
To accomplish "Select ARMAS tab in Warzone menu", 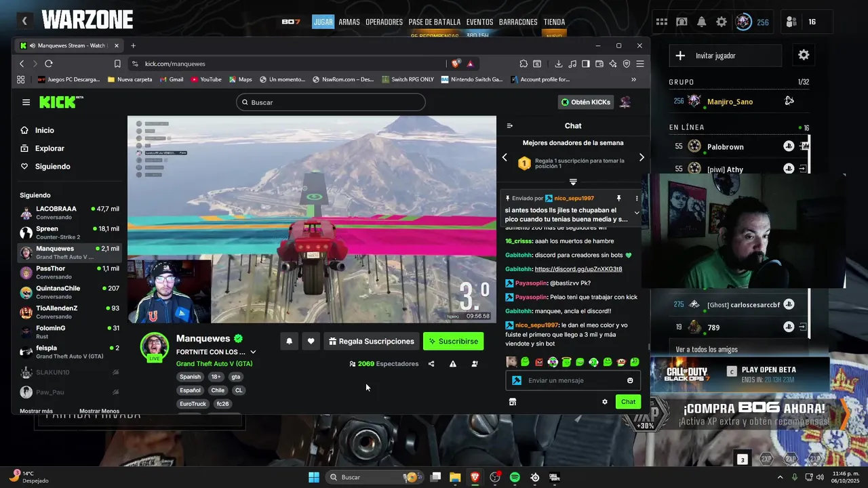I will (x=349, y=22).
